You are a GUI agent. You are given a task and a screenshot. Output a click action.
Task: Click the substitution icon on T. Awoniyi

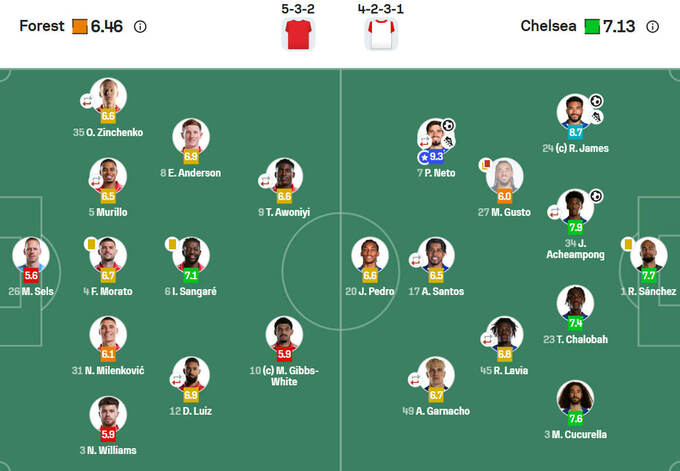267,181
